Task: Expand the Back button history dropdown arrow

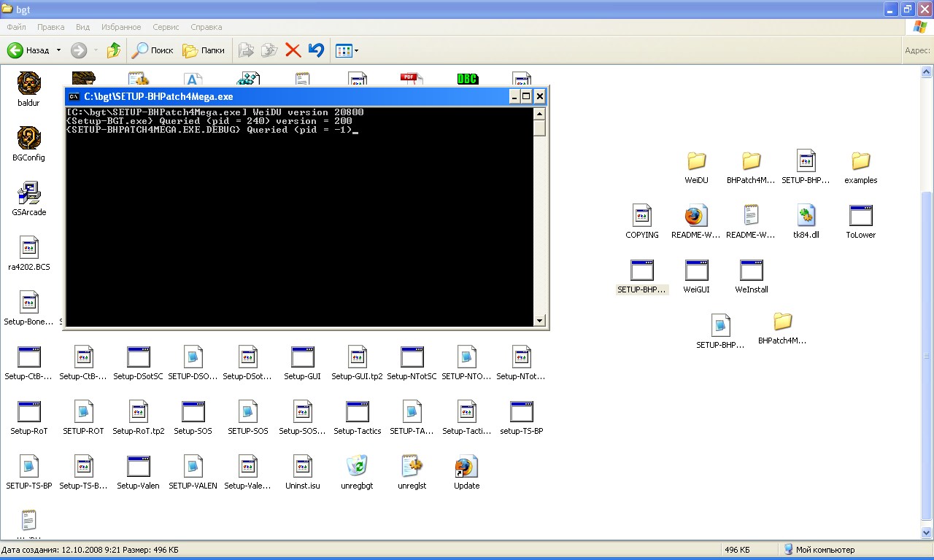Action: pos(58,50)
